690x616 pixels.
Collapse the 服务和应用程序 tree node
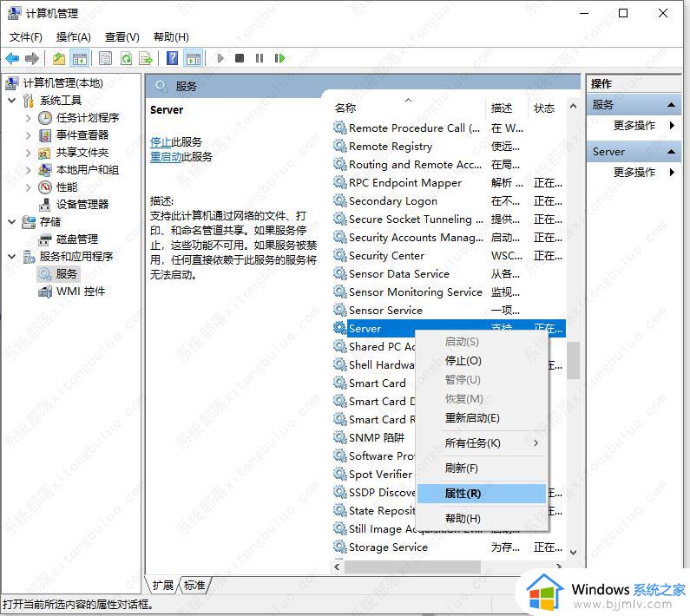coord(12,256)
